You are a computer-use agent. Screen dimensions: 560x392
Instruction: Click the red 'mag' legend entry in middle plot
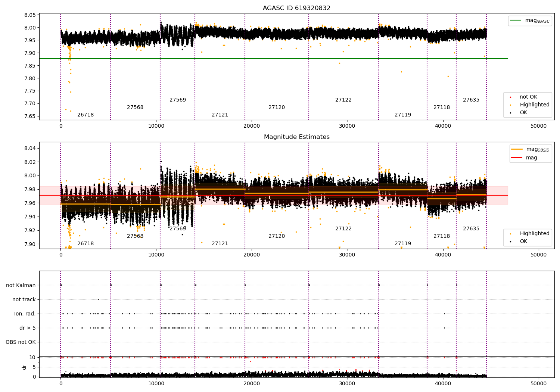pyautogui.click(x=525, y=158)
